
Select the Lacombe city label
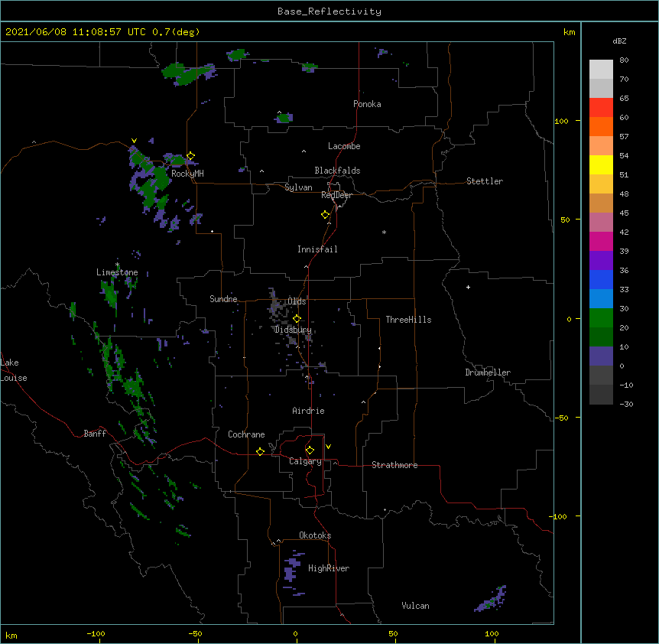tap(344, 146)
